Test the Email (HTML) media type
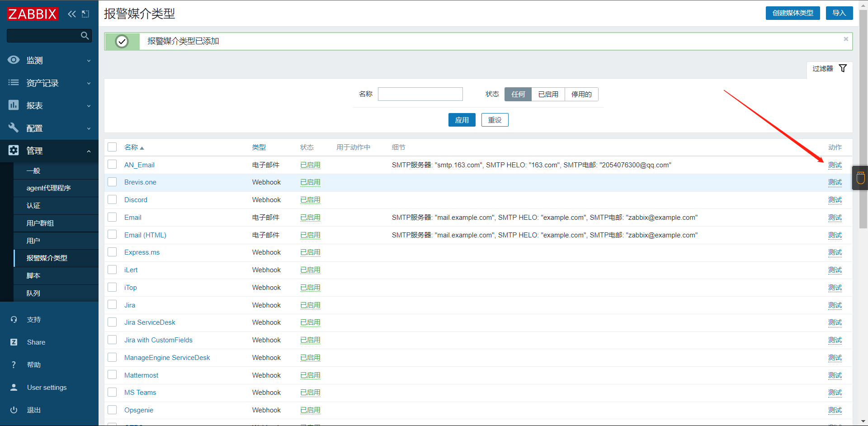Screen dimensions: 868x426 [835, 235]
